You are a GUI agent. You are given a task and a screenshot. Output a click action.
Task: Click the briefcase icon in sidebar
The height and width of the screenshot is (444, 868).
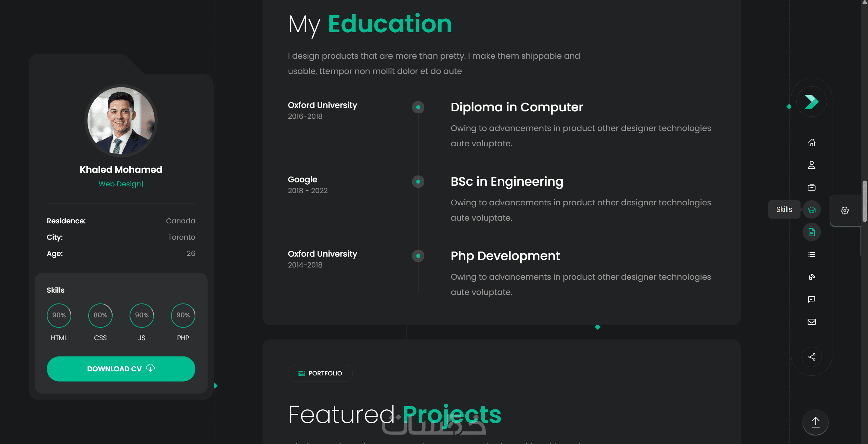pyautogui.click(x=811, y=187)
